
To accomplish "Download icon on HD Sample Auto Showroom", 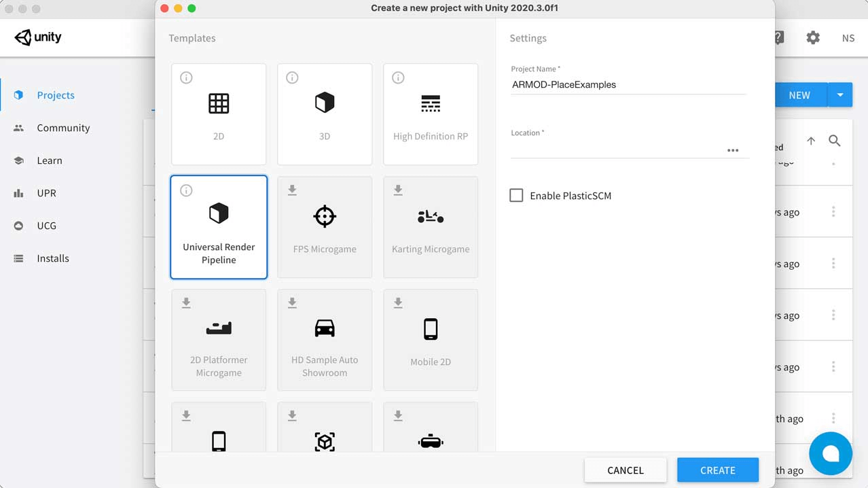I will click(x=292, y=303).
